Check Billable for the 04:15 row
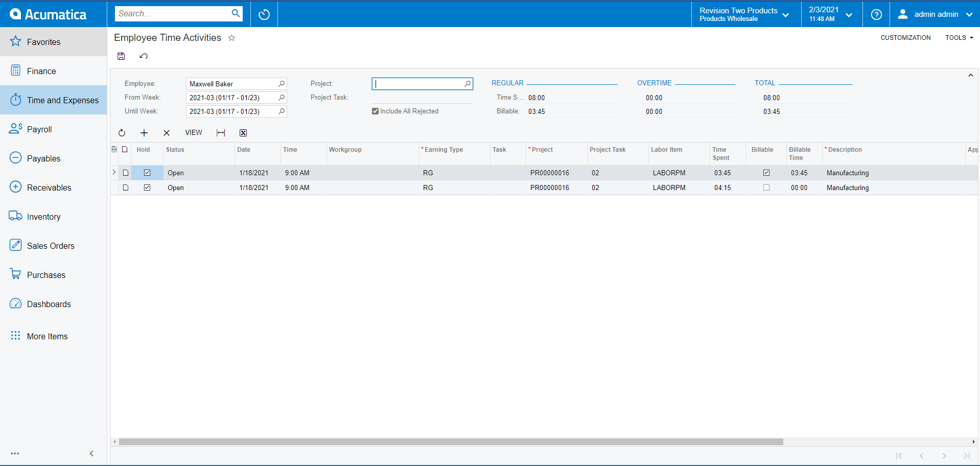This screenshot has width=980, height=466. [766, 188]
